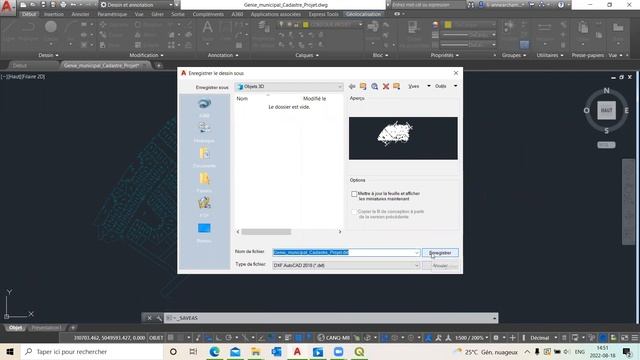Open File Explorer from the taskbar
The image size is (640, 360).
click(x=256, y=351)
